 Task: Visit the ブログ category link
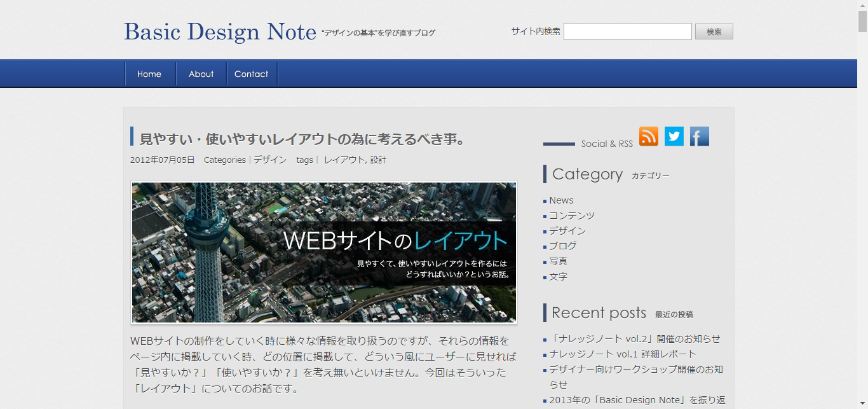(563, 246)
